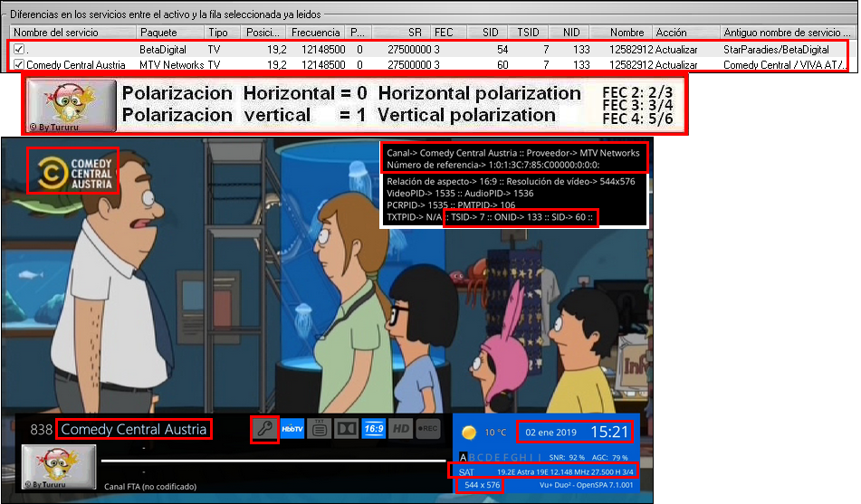This screenshot has height=504, width=861.
Task: Click the event progress bar in infobar
Action: click(273, 461)
